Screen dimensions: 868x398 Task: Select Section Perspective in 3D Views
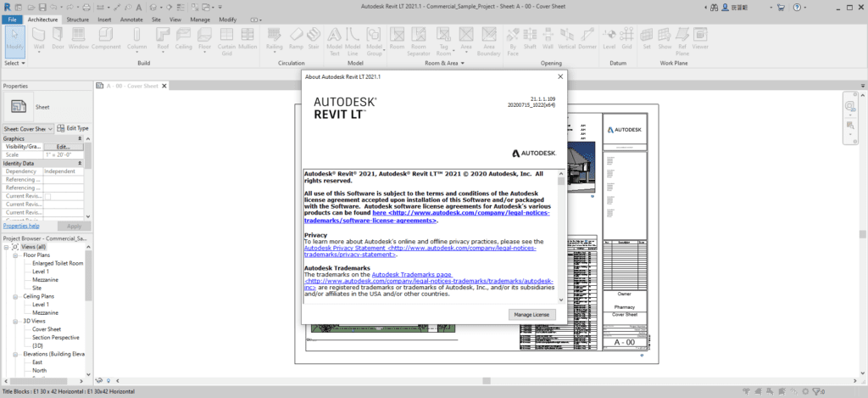[x=55, y=337]
